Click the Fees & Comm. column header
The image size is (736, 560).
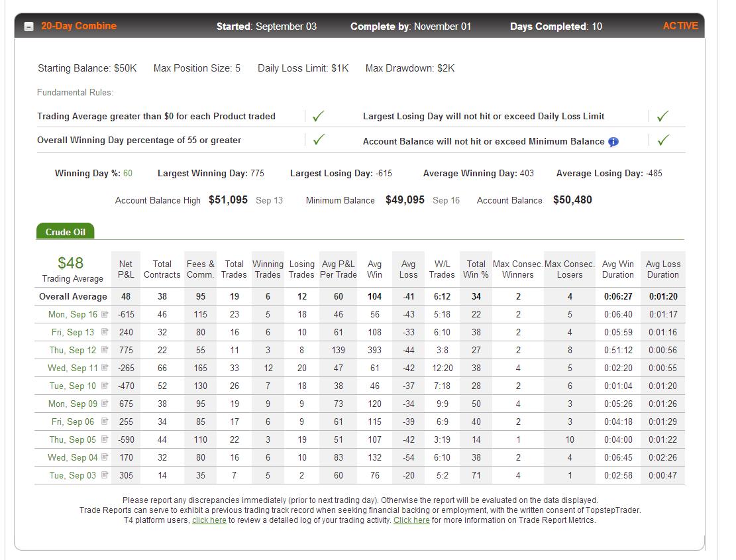[x=201, y=269]
